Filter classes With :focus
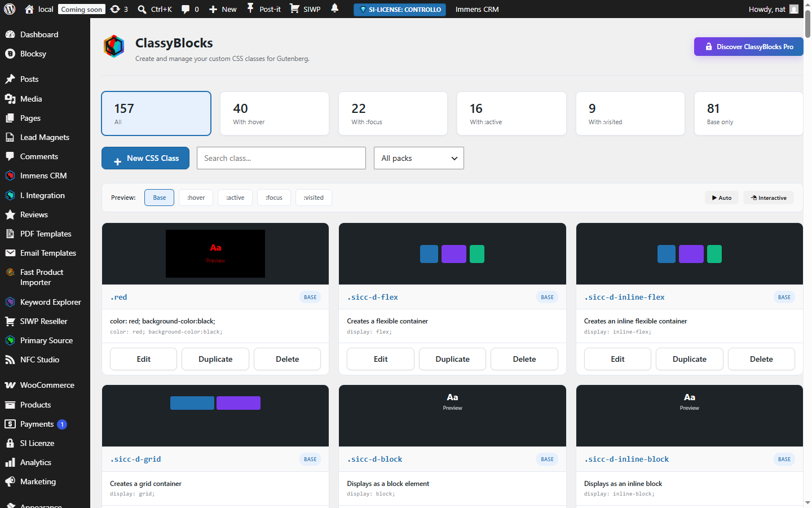The image size is (812, 508). (393, 113)
